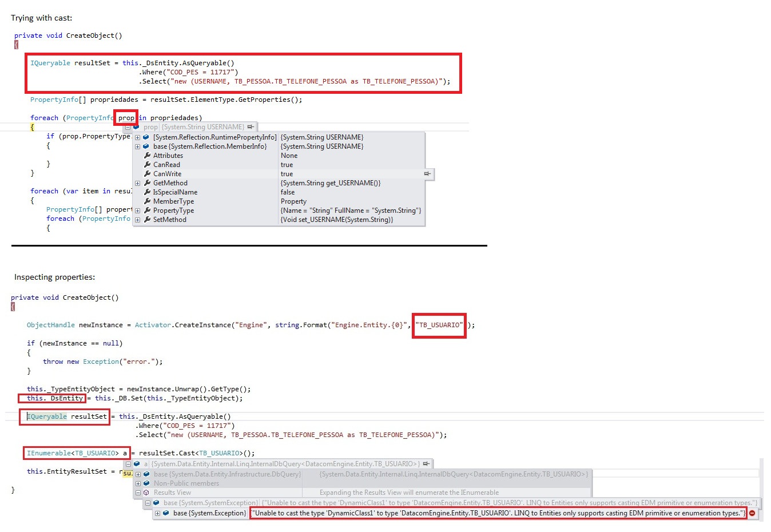Pin the 'a' InternalDbQuery data tip

pos(426,464)
